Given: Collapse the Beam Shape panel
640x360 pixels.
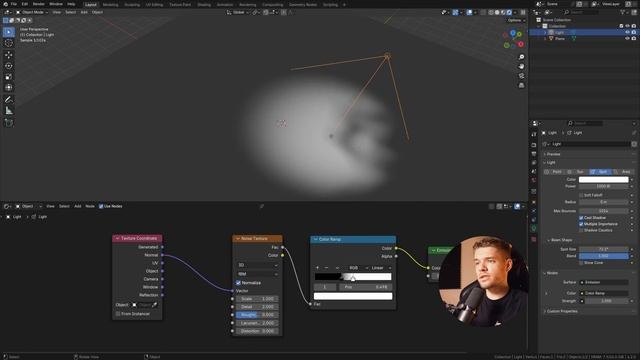Looking at the screenshot, I should pyautogui.click(x=561, y=240).
